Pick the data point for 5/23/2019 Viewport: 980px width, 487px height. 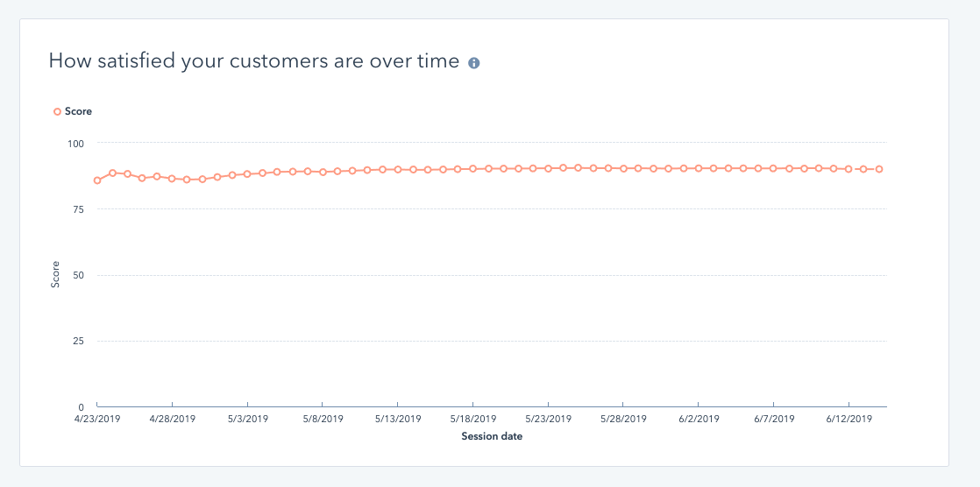tap(548, 168)
